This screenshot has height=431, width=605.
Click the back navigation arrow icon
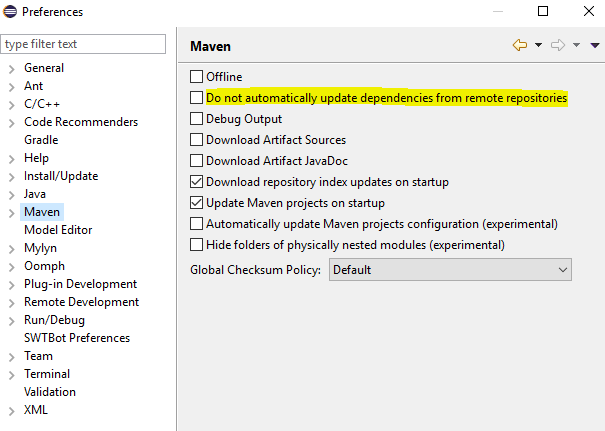point(520,45)
